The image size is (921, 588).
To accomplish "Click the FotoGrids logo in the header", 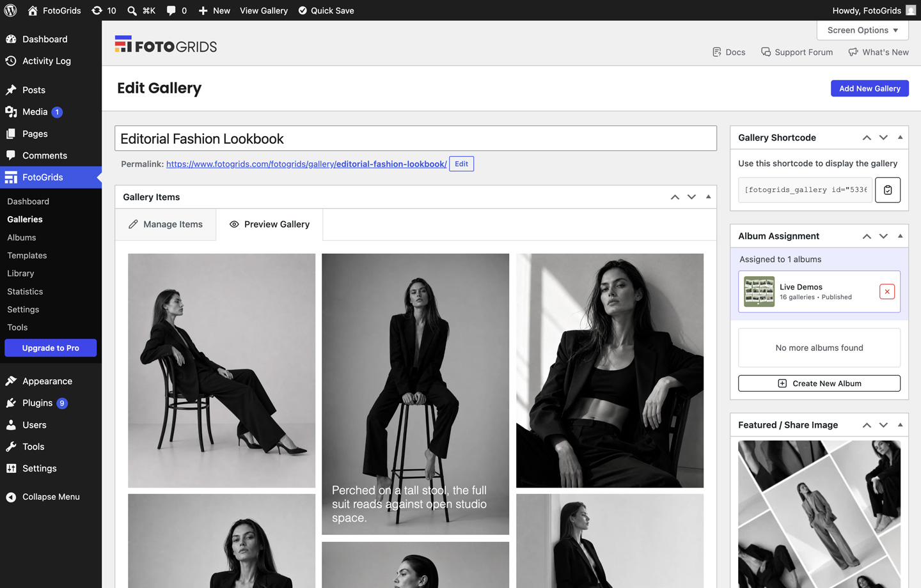I will pyautogui.click(x=166, y=45).
